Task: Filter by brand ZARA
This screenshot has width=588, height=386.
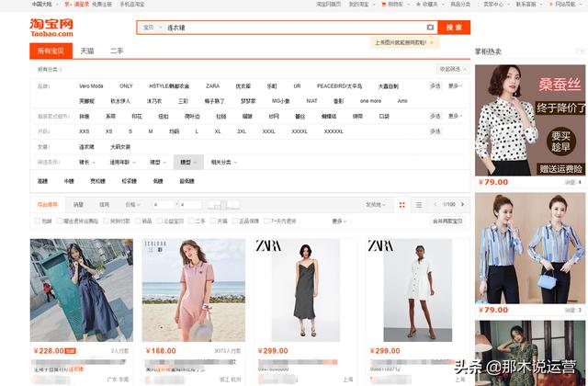Action: point(212,85)
